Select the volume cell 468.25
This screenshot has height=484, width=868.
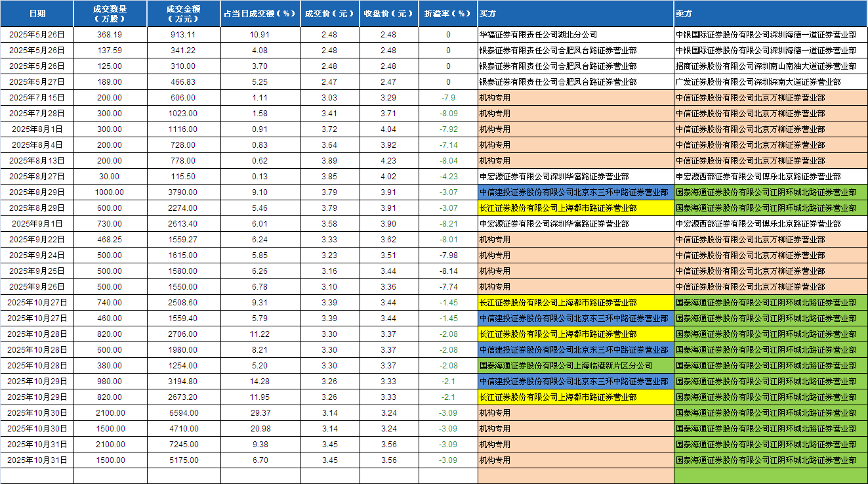(110, 239)
